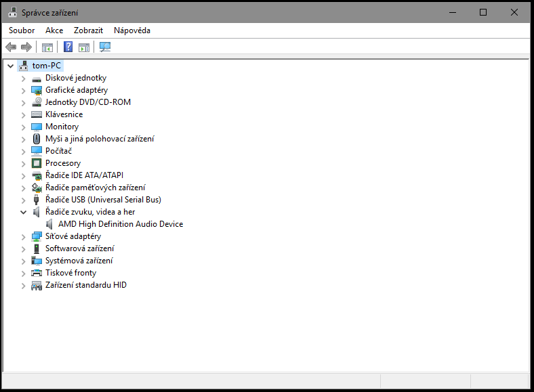This screenshot has height=392, width=534.
Task: Select the Zařízení standardu HID icon
Action: (x=37, y=286)
